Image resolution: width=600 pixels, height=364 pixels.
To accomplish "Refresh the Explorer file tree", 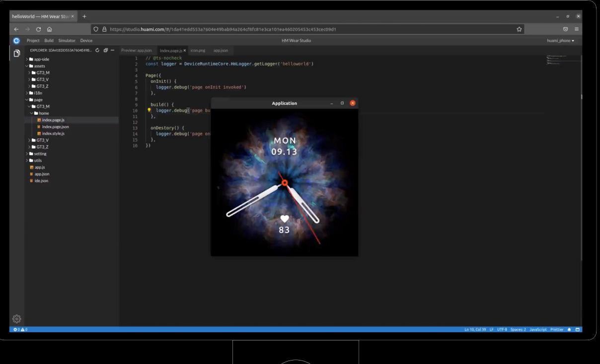I will 97,50.
